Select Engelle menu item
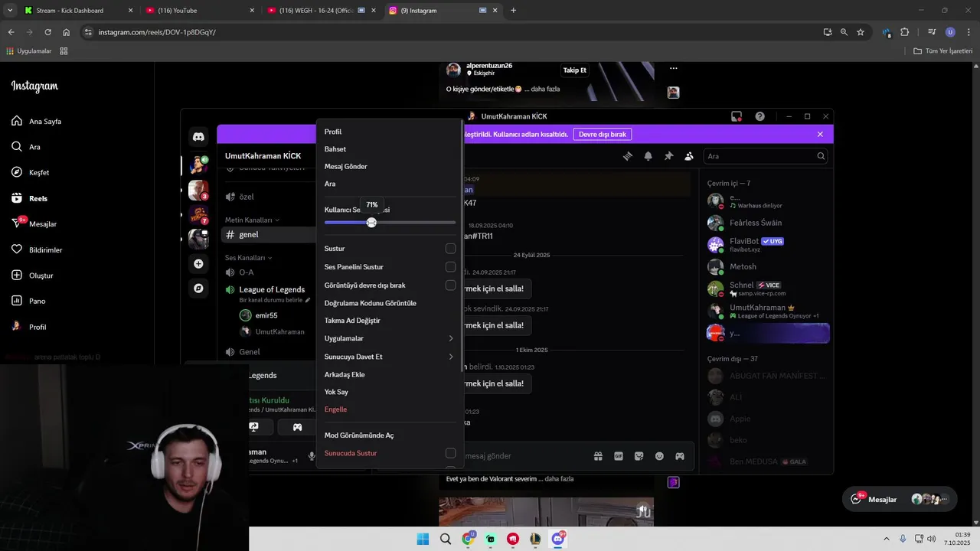 [390, 409]
